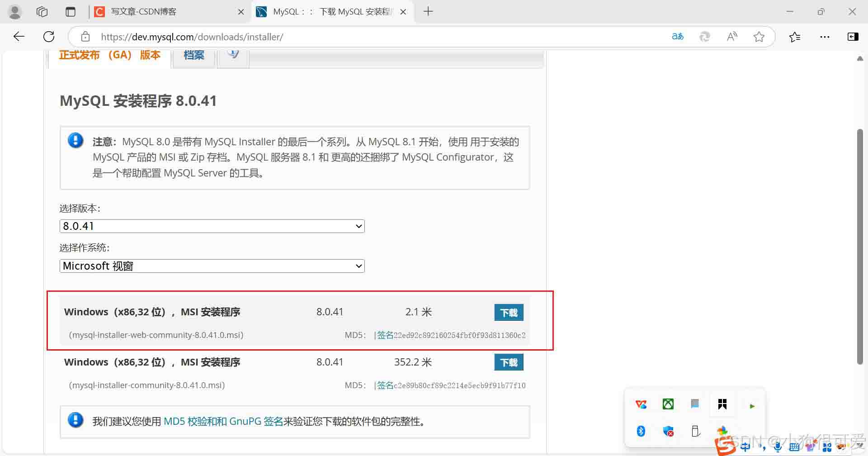Expand the Microsoft 视窗 OS dropdown
The width and height of the screenshot is (868, 456).
212,266
